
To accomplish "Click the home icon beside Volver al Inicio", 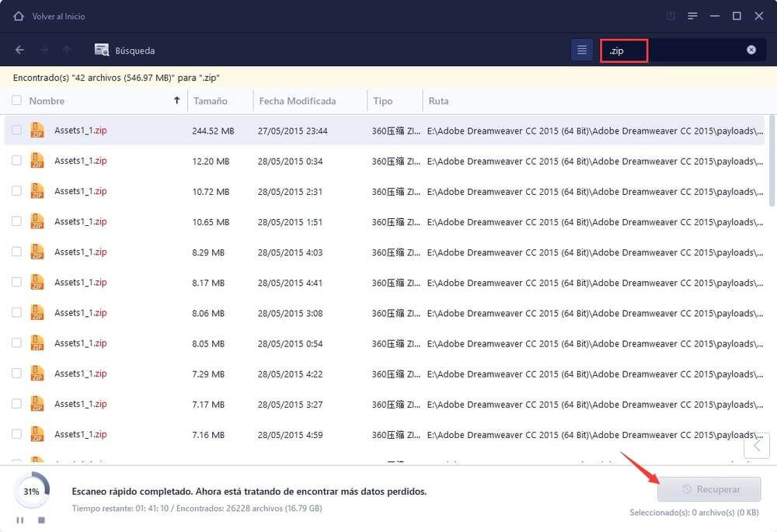I will click(x=19, y=16).
